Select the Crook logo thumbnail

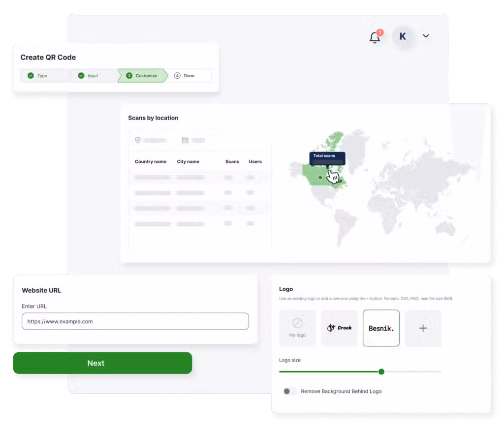(339, 328)
